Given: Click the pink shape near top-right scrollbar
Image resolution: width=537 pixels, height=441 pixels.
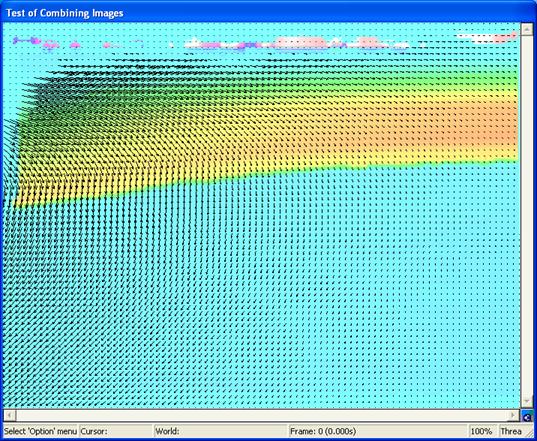Looking at the screenshot, I should point(506,37).
